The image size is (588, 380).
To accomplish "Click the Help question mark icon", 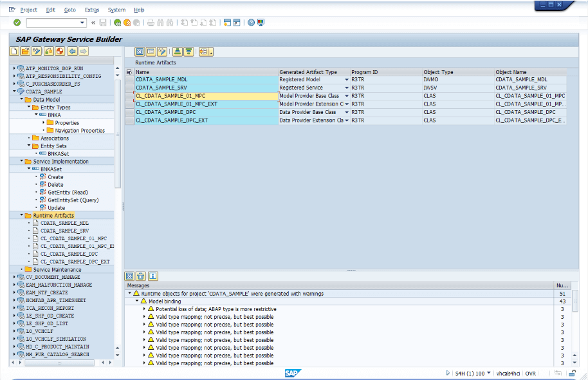I will [x=251, y=23].
